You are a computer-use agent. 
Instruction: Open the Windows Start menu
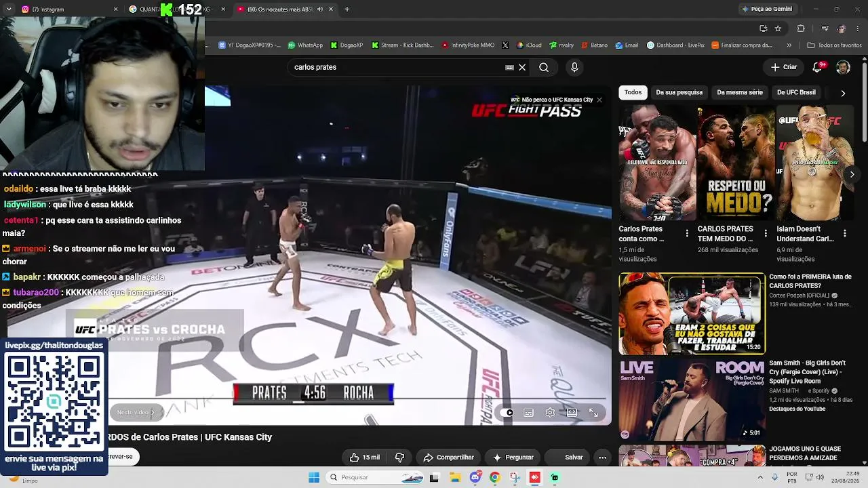314,477
